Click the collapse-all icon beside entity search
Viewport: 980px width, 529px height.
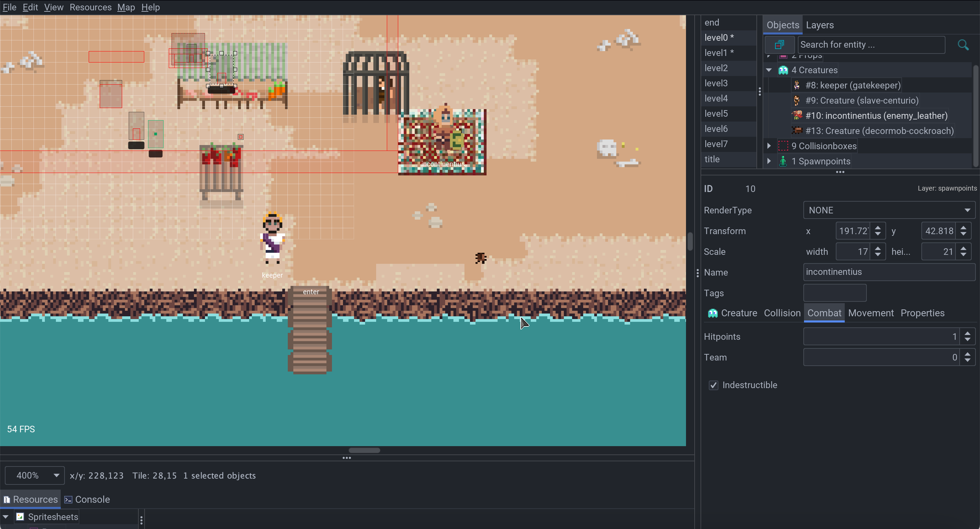[779, 45]
